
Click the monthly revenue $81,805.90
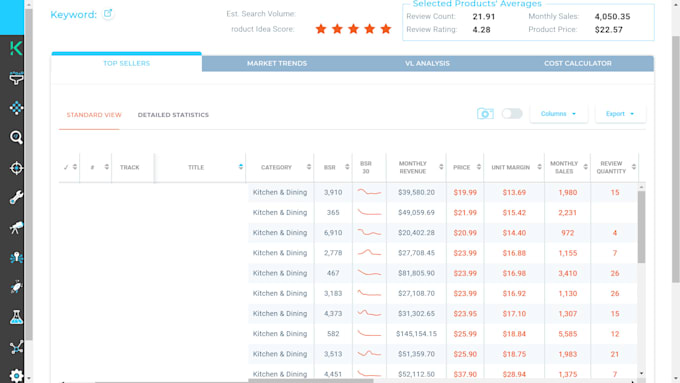coord(416,273)
